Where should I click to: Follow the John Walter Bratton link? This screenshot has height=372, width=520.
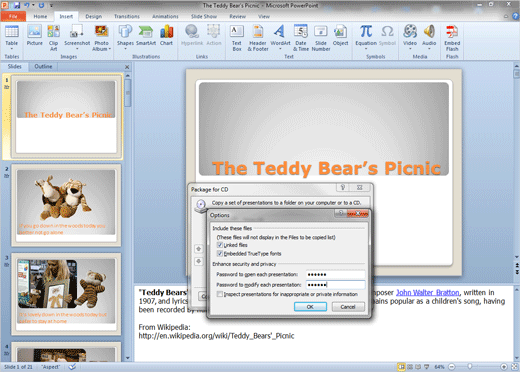tap(427, 292)
